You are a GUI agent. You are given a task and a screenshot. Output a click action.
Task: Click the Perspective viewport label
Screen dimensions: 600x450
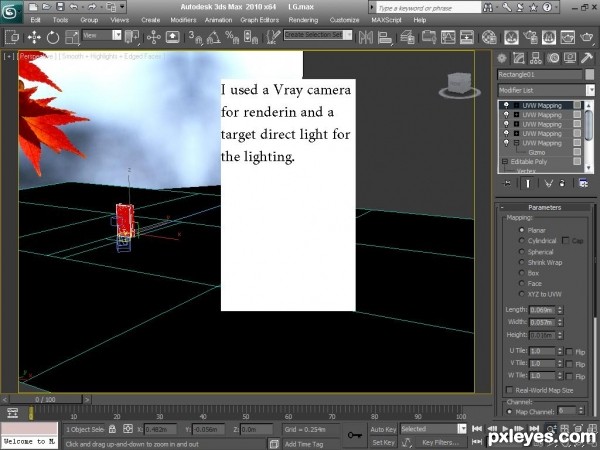click(36, 56)
